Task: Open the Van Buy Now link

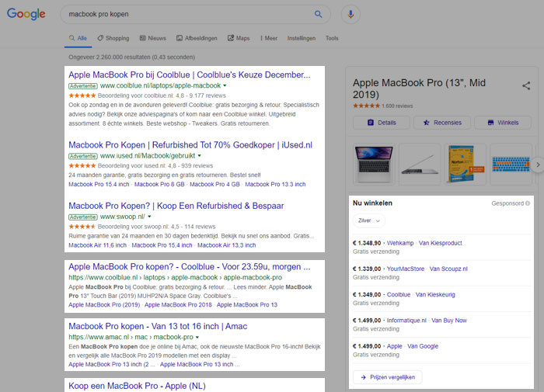Action: (x=449, y=321)
